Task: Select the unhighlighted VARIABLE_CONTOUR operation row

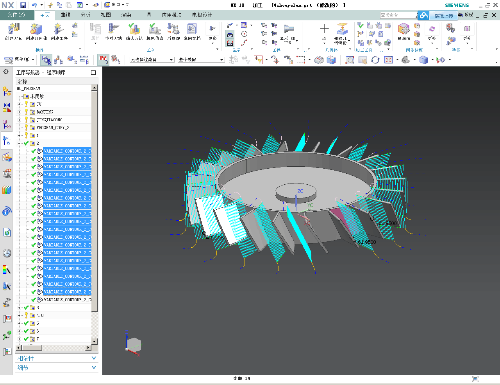Action: (64, 300)
